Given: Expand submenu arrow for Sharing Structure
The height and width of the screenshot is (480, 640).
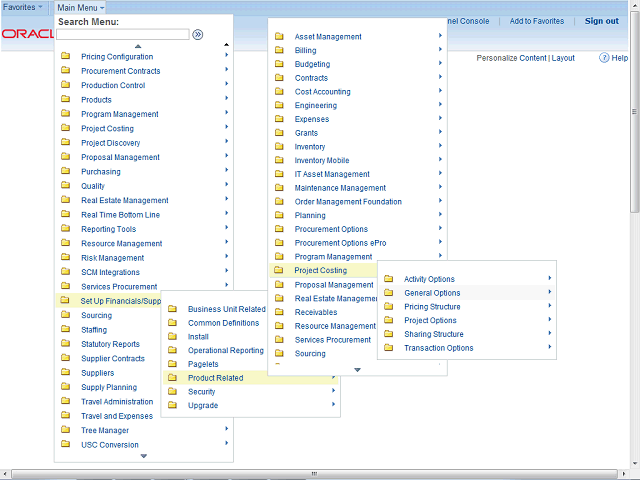Looking at the screenshot, I should point(550,333).
